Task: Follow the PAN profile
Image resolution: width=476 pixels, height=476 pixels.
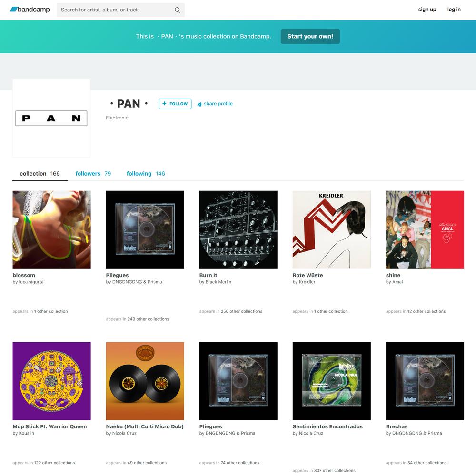Action: tap(175, 104)
